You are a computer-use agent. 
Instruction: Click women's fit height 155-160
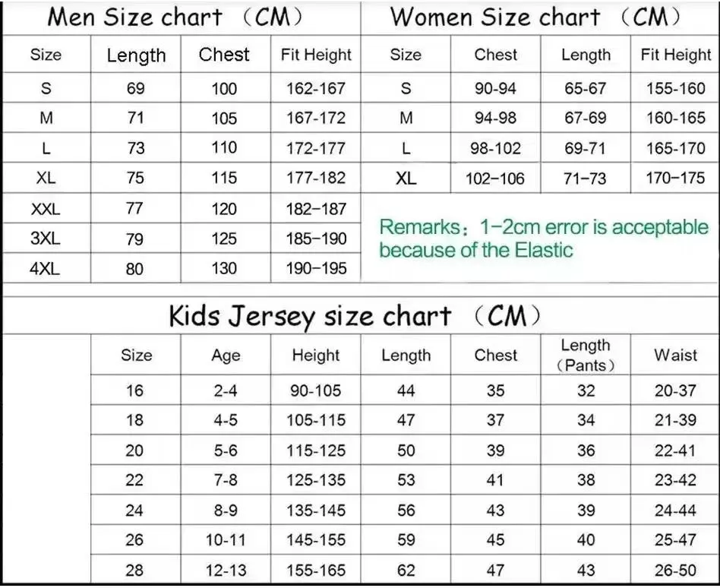(675, 88)
